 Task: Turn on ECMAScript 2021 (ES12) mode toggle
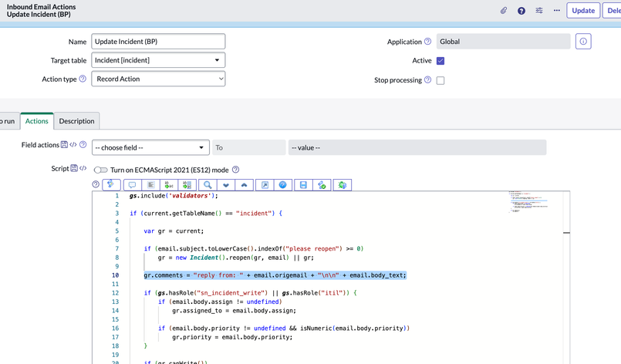click(x=100, y=170)
